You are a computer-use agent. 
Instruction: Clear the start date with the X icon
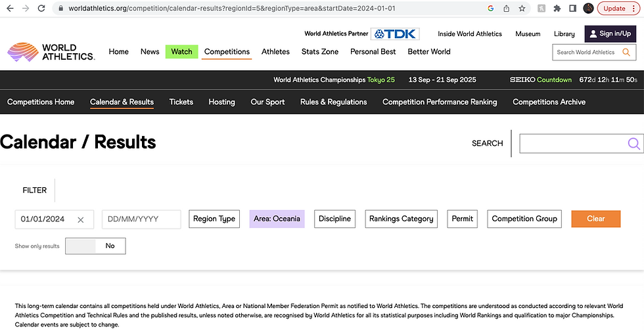point(80,220)
